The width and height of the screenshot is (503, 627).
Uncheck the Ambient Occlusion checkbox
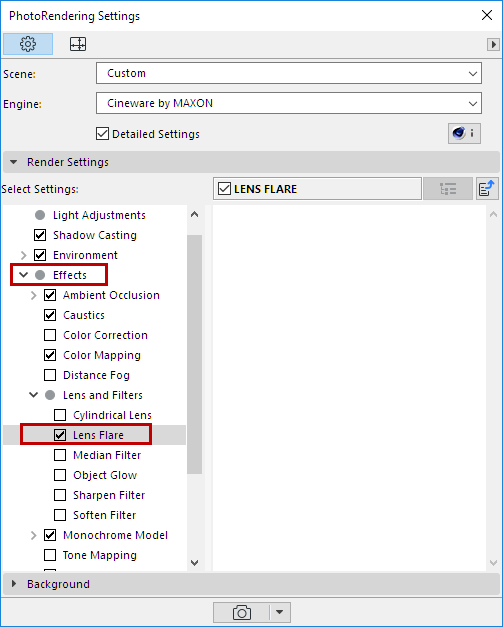tap(50, 295)
